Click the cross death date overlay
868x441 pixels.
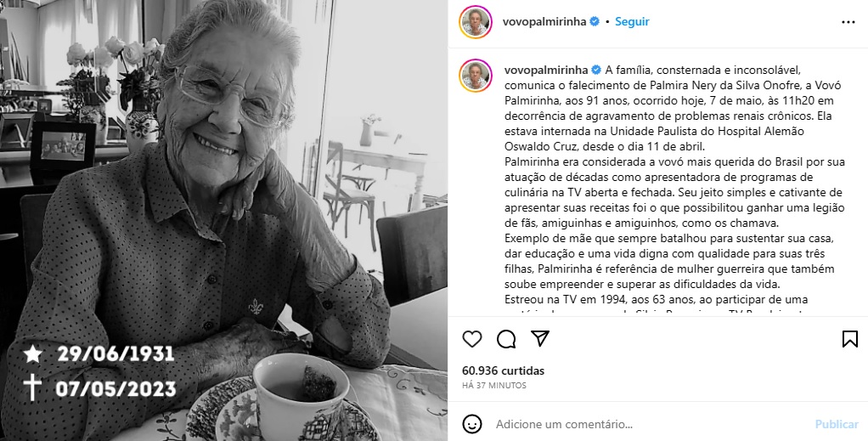pos(99,387)
